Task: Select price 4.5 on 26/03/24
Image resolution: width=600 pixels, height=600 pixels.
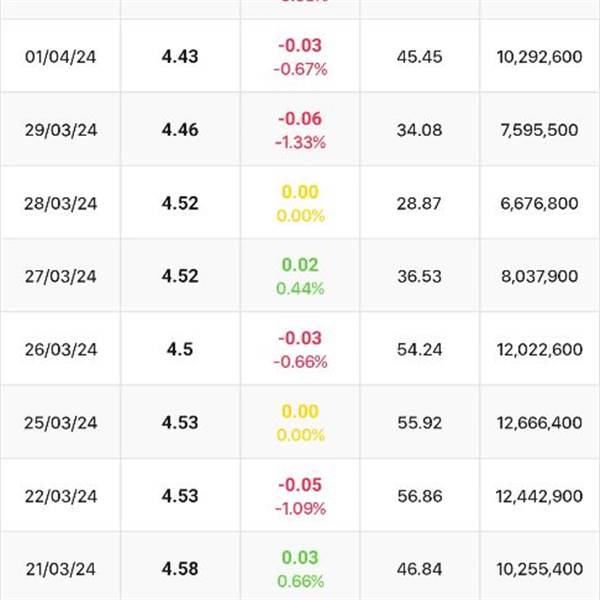Action: 180,349
